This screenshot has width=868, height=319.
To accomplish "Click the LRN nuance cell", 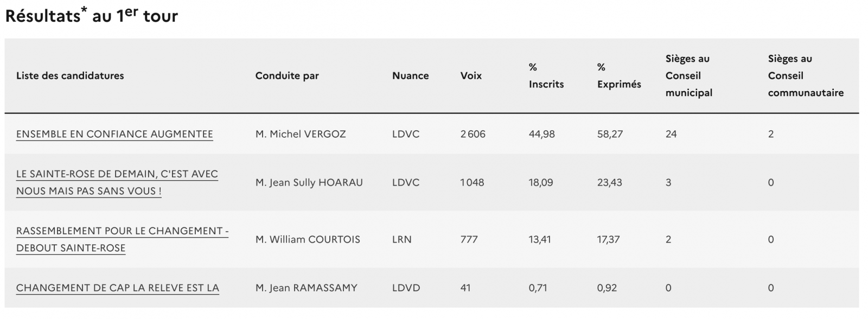I will tap(401, 240).
